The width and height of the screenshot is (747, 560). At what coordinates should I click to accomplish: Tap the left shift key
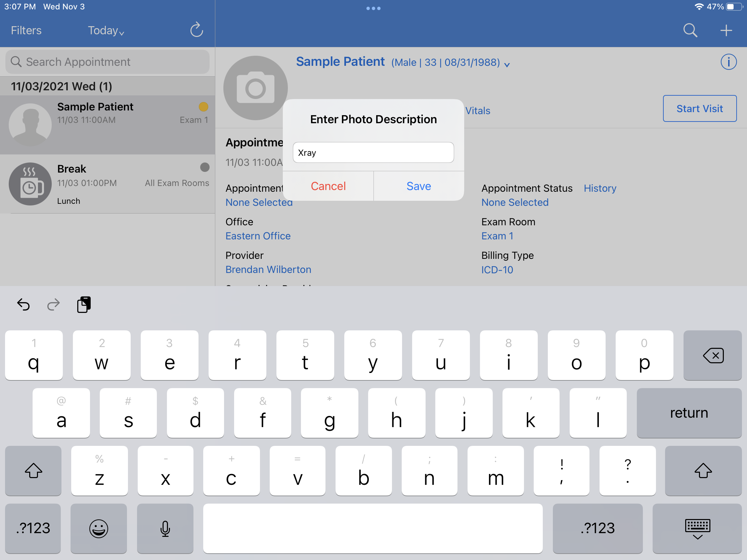[x=33, y=471]
